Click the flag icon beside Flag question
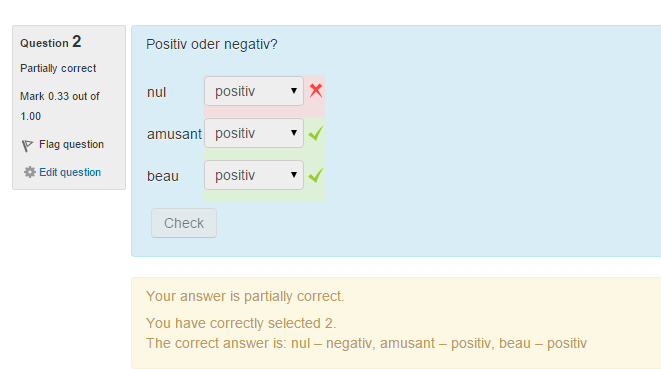 pyautogui.click(x=27, y=145)
